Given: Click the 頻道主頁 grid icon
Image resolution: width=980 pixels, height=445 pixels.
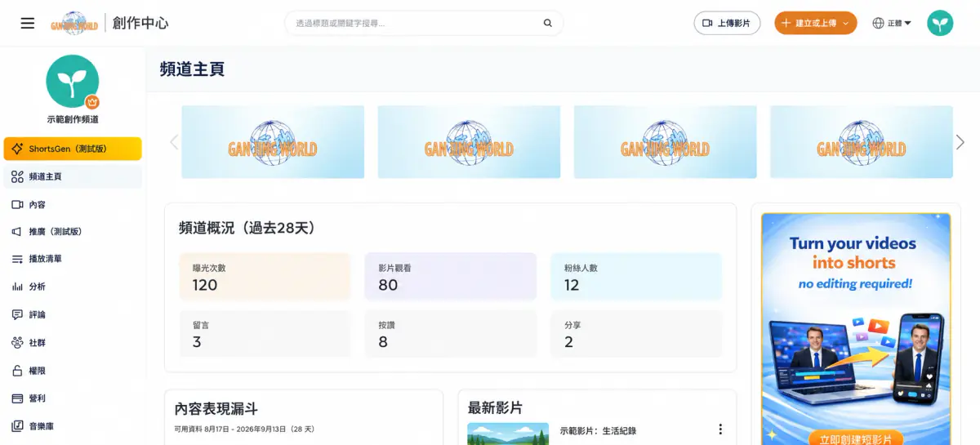Looking at the screenshot, I should (17, 176).
